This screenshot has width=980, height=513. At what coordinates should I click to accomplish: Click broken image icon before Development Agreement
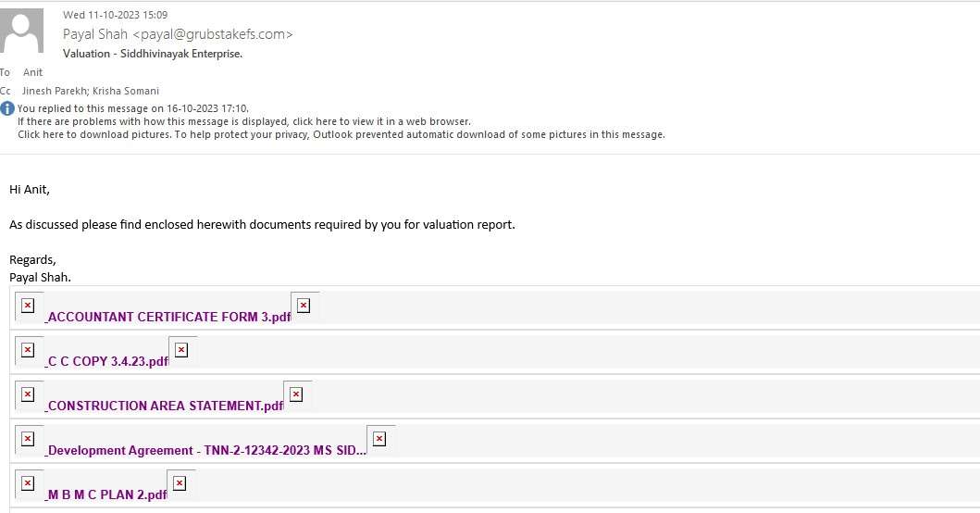28,439
